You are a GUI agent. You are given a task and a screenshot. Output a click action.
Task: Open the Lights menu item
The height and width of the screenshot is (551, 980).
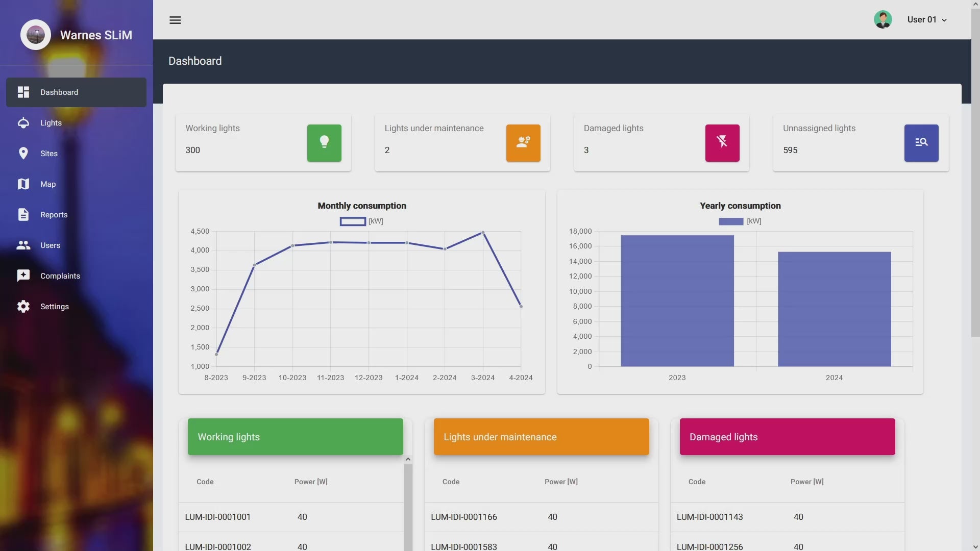click(76, 123)
